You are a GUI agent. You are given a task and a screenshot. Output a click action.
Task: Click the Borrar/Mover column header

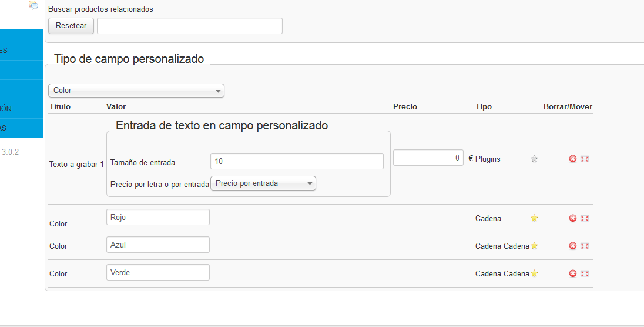[x=568, y=106]
